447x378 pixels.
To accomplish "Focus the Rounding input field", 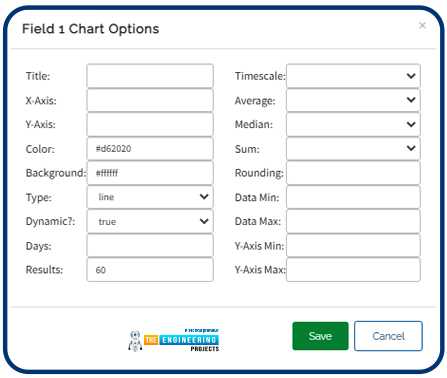I will click(x=353, y=173).
